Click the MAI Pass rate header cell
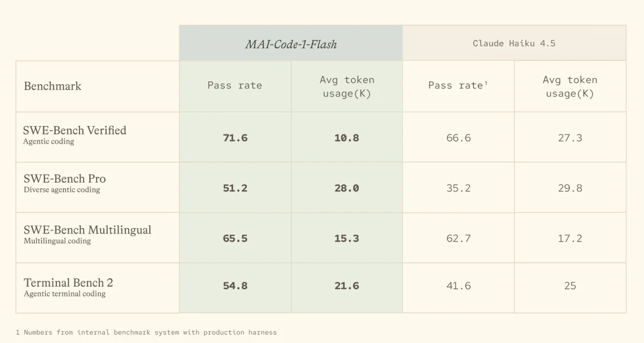Screen dimensions: 644x343 (x=235, y=86)
